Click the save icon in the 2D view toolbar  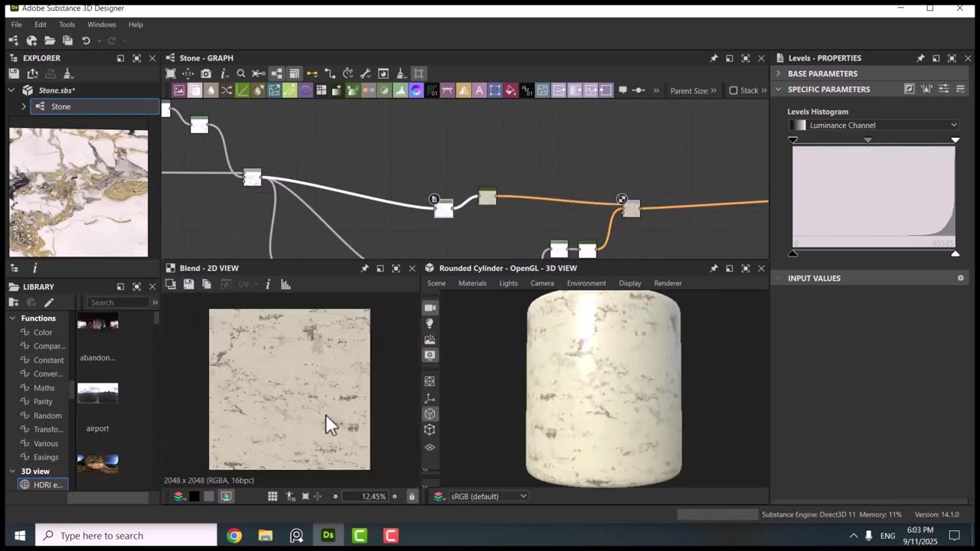(188, 284)
